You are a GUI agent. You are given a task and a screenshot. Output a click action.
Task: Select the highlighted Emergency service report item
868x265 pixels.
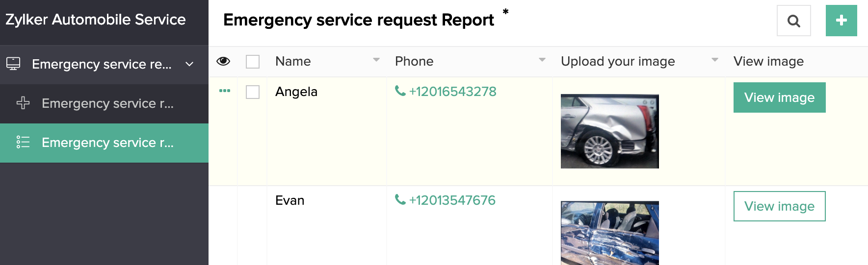107,143
